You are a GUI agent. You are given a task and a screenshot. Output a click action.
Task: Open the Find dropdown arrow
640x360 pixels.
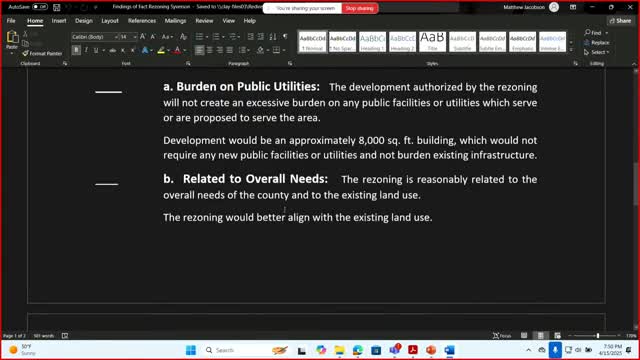(x=607, y=33)
